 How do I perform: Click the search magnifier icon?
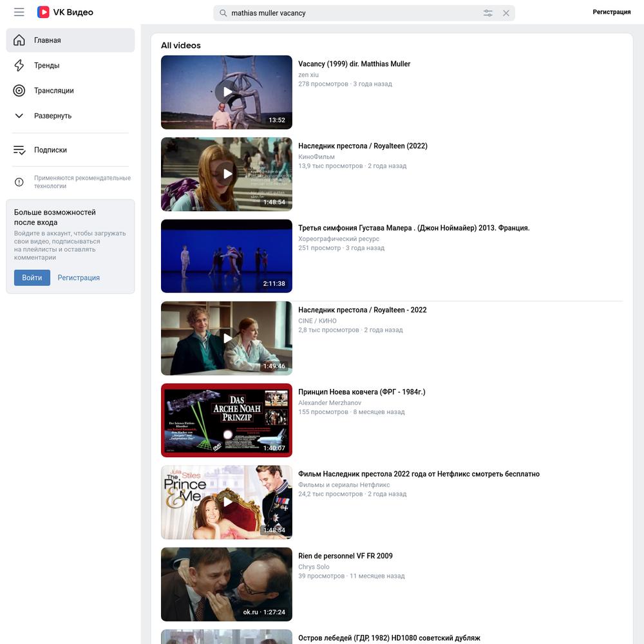coord(223,13)
